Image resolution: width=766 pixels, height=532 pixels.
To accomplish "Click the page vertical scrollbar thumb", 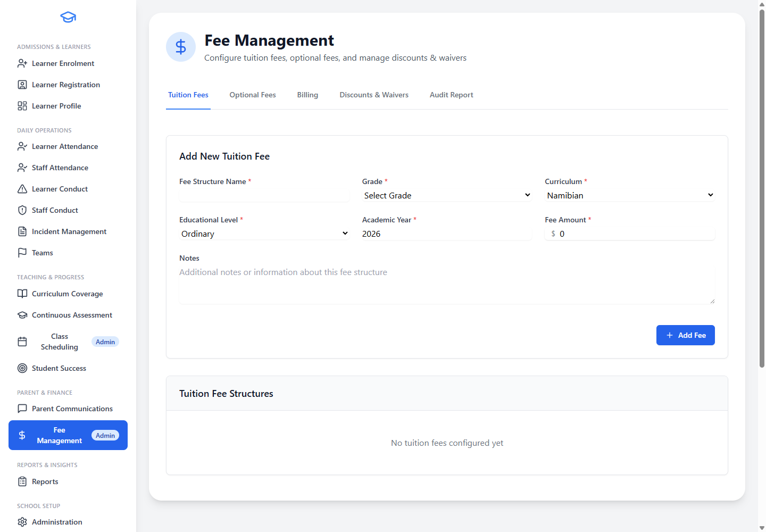I will 762,188.
